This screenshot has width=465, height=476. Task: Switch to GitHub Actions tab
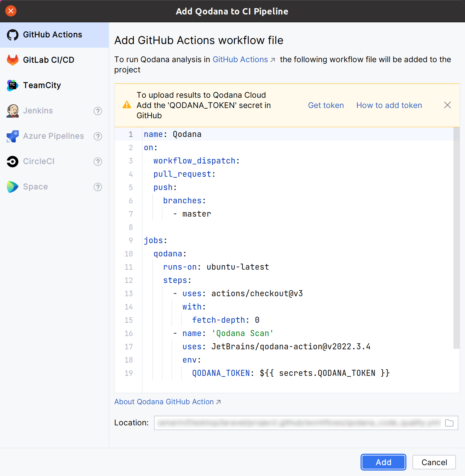coord(54,35)
